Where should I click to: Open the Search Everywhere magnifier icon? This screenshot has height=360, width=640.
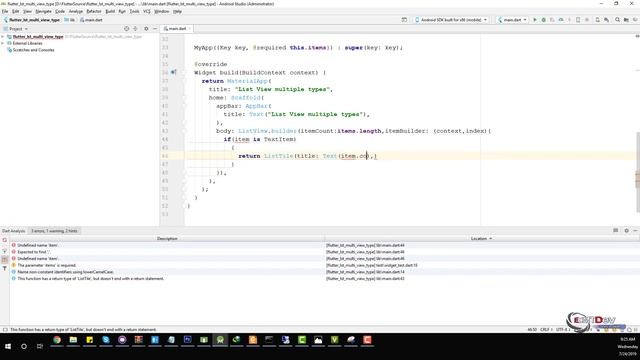pyautogui.click(x=617, y=20)
